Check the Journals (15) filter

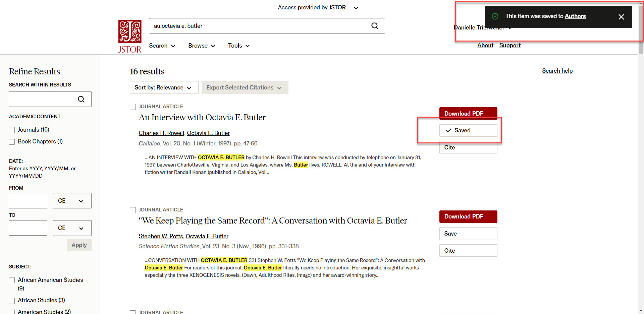pos(12,130)
